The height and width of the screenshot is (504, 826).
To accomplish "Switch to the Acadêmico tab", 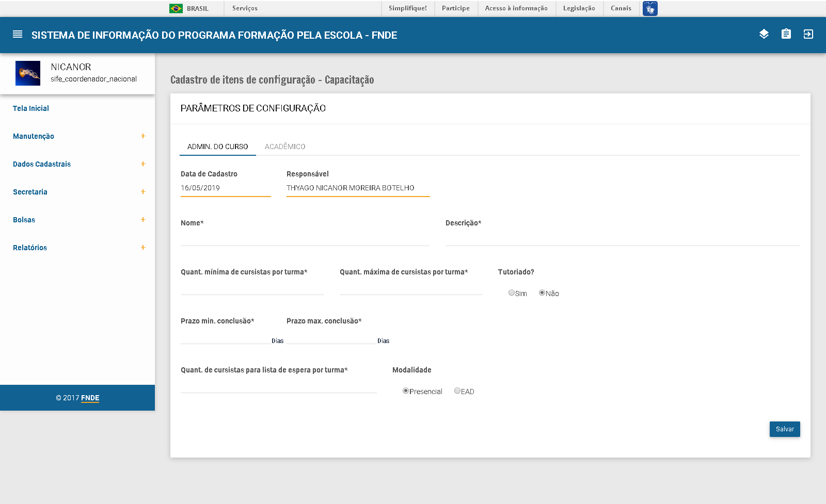I will coord(285,147).
